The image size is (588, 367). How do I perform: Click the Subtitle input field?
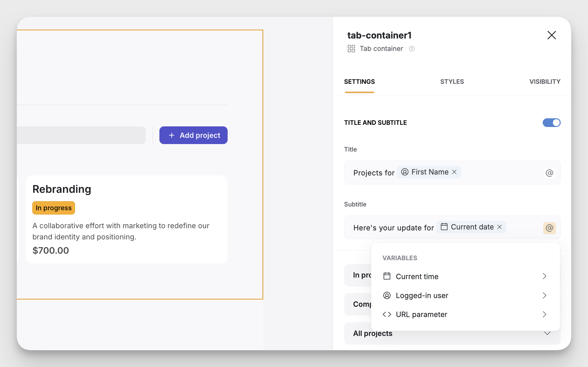[452, 227]
